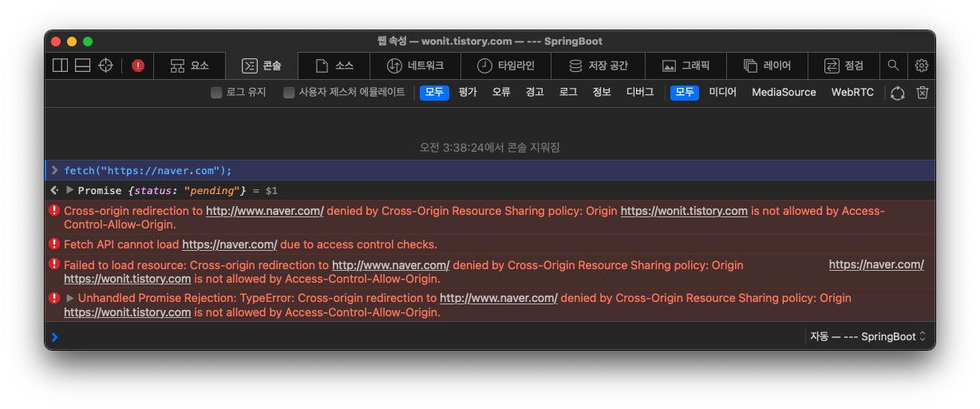Click the console prompt input line
The image size is (980, 409).
tap(431, 336)
